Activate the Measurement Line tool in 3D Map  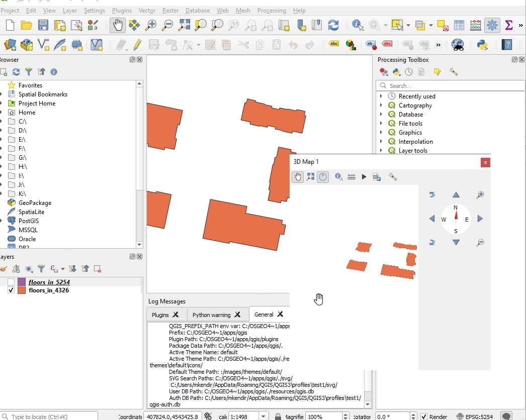(x=351, y=177)
